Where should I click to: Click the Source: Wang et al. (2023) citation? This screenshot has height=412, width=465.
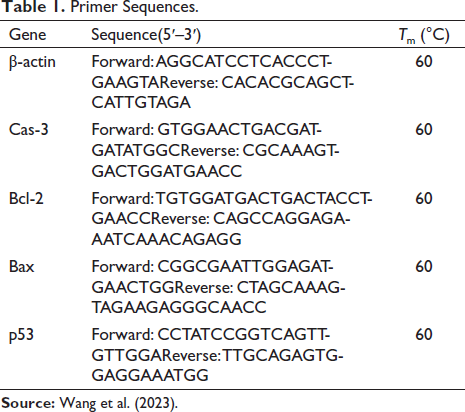89,403
